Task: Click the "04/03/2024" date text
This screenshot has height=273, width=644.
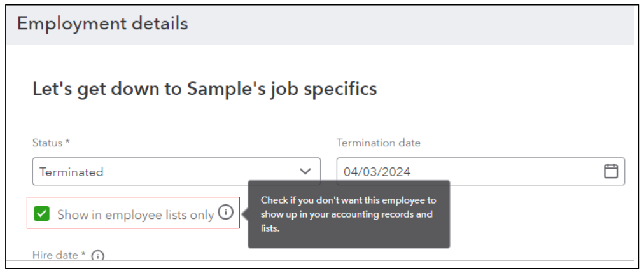Action: point(377,172)
